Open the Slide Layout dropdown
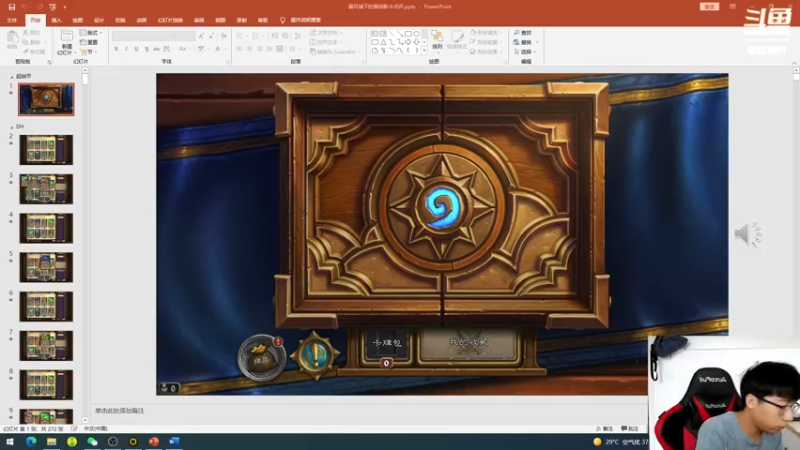This screenshot has height=450, width=800. pos(91,33)
